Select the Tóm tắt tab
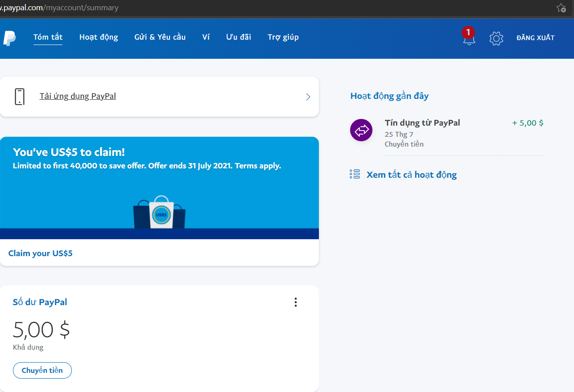574x392 pixels. (x=48, y=37)
